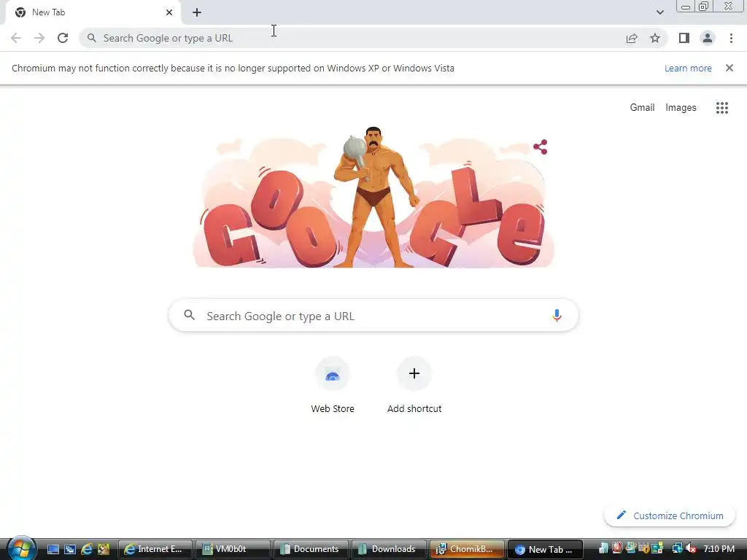This screenshot has height=560, width=747.
Task: Launch Internet Explorer from quick launch
Action: pos(87,549)
